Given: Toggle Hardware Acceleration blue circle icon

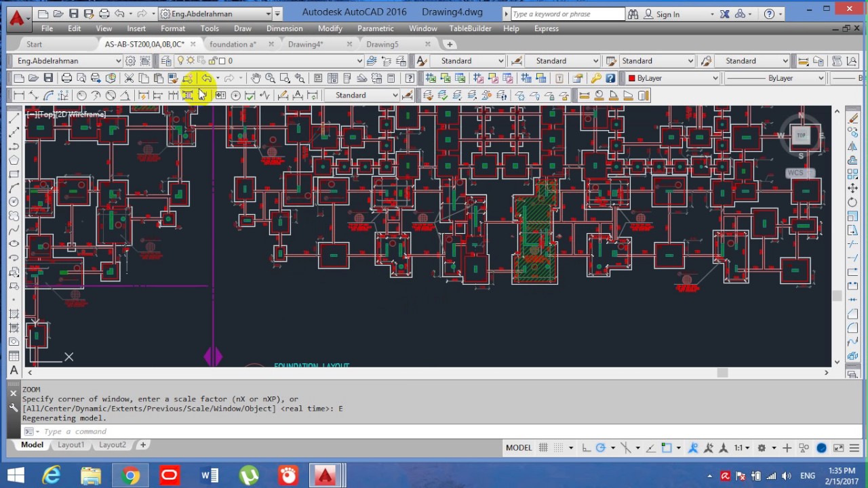Looking at the screenshot, I should [822, 448].
